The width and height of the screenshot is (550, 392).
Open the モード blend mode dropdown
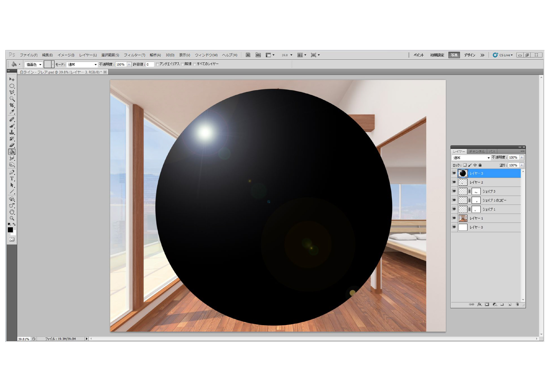click(x=82, y=64)
